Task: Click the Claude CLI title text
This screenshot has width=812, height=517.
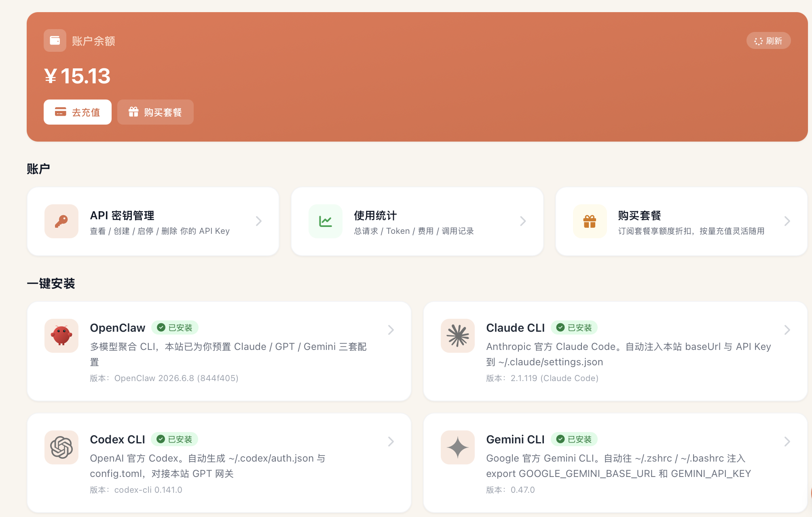Action: (x=516, y=328)
